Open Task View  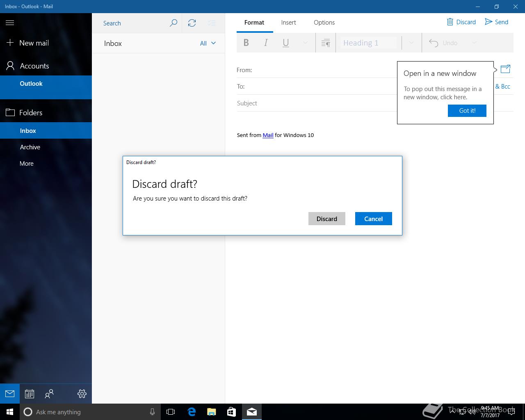click(x=171, y=412)
